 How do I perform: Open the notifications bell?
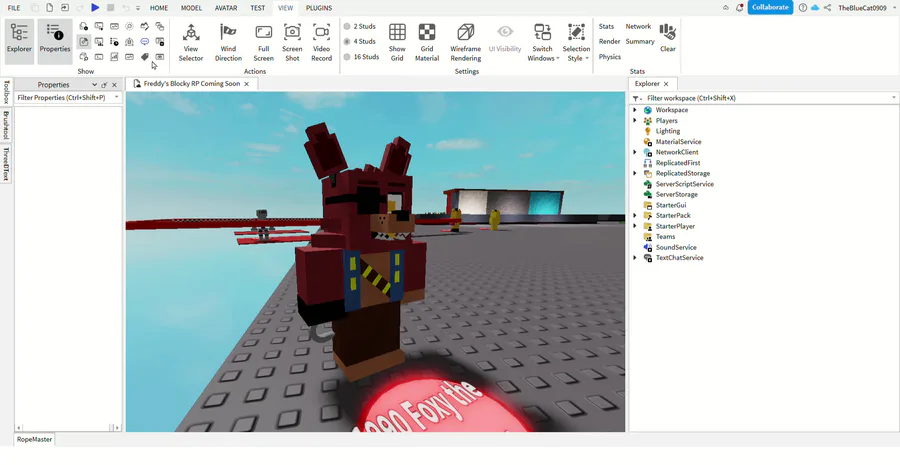(739, 7)
